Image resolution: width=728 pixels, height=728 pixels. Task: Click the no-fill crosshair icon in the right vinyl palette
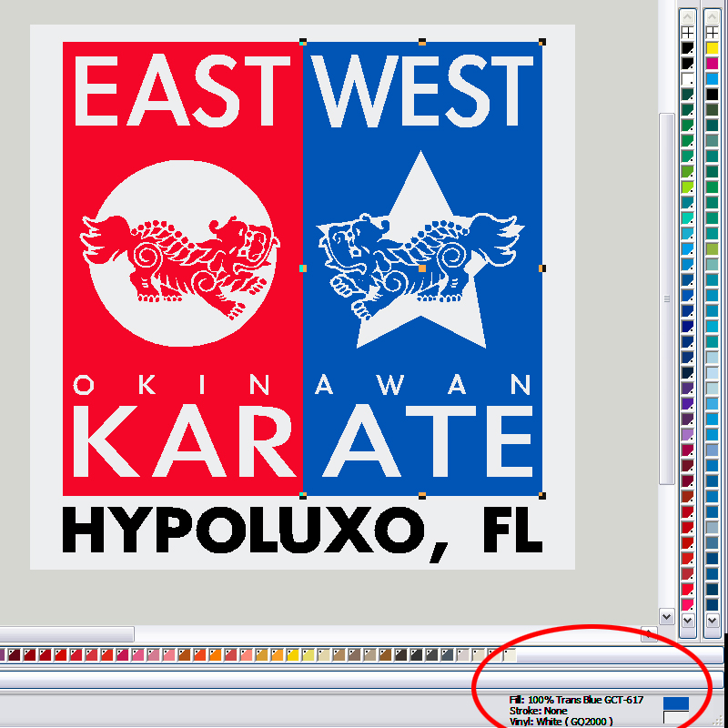click(712, 33)
